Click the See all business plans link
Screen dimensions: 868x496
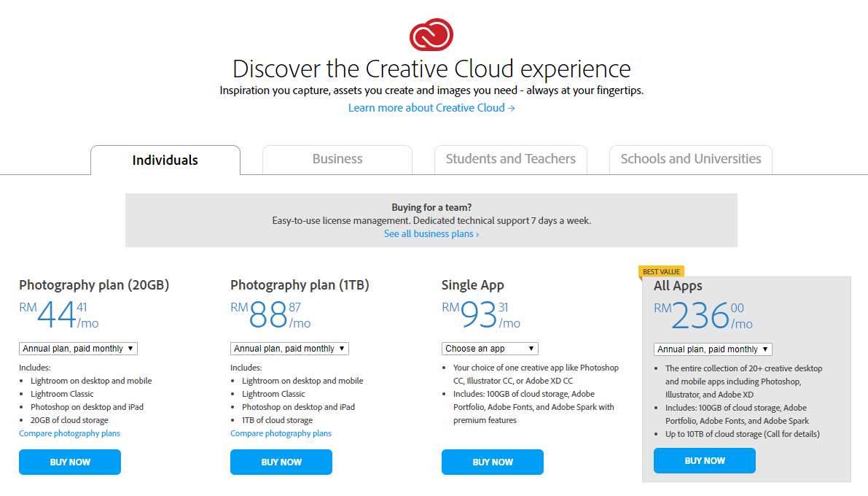[x=431, y=234]
